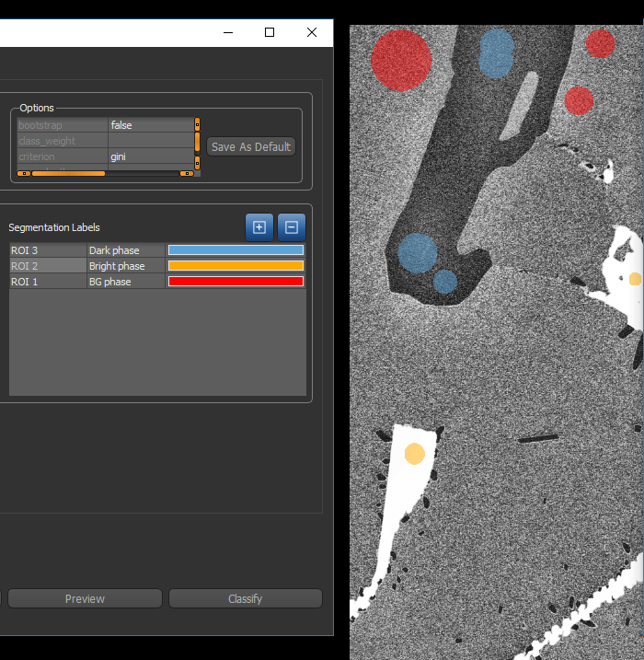Image resolution: width=644 pixels, height=660 pixels.
Task: Click the add segmentation label plus icon
Action: tap(259, 227)
